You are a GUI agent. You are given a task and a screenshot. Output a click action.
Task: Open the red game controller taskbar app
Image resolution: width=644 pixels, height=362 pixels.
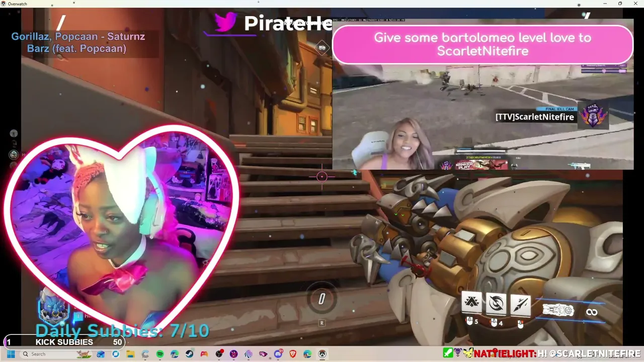point(204,354)
